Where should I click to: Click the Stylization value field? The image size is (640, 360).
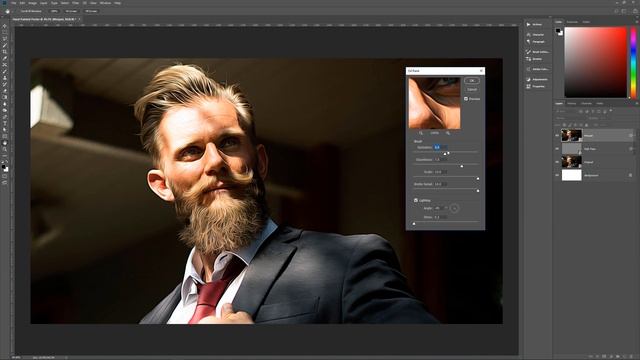(440, 147)
